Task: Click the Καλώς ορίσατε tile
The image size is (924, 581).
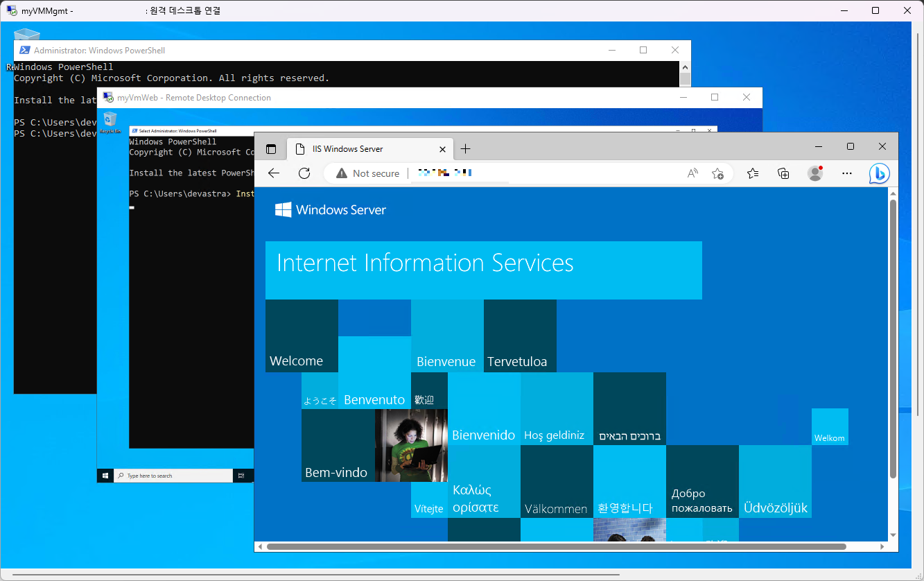Action: [484, 481]
